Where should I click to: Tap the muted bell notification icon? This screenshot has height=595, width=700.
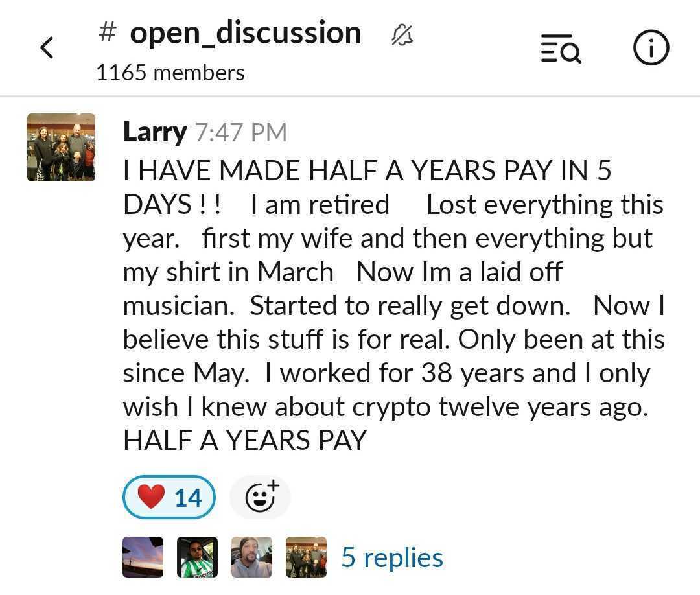[x=402, y=35]
